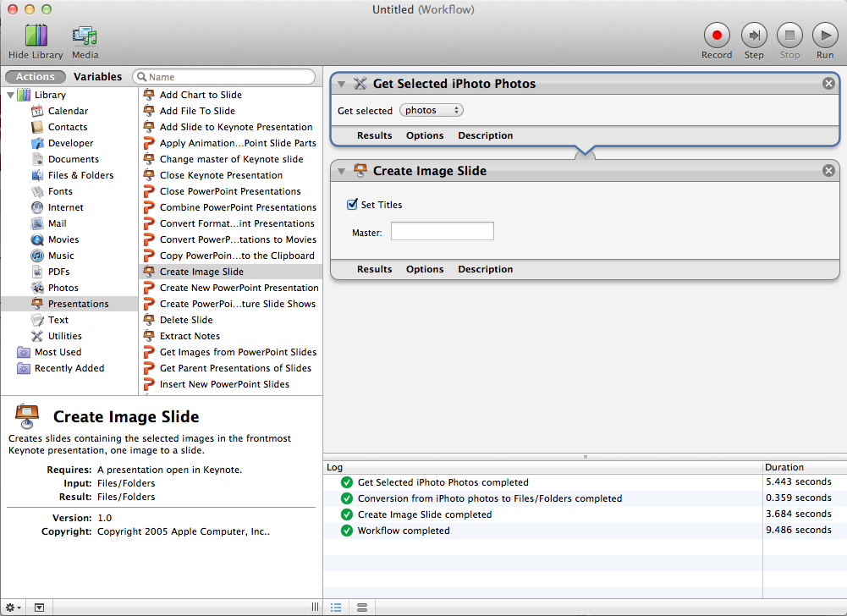Select the Text library category
847x616 pixels.
coord(58,320)
